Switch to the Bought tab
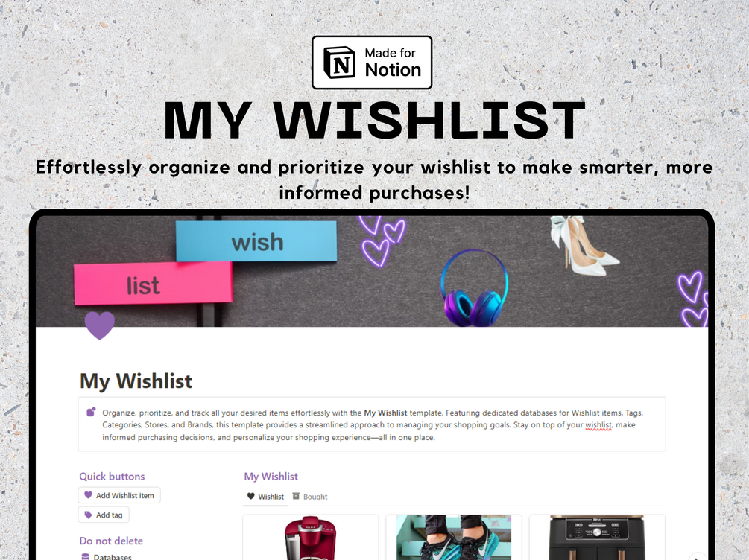This screenshot has width=749, height=560. coord(310,497)
